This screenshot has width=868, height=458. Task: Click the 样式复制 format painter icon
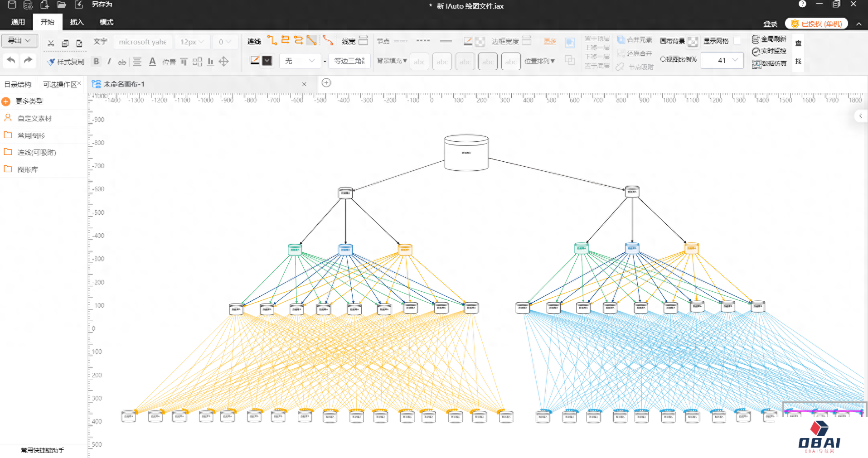tap(51, 62)
